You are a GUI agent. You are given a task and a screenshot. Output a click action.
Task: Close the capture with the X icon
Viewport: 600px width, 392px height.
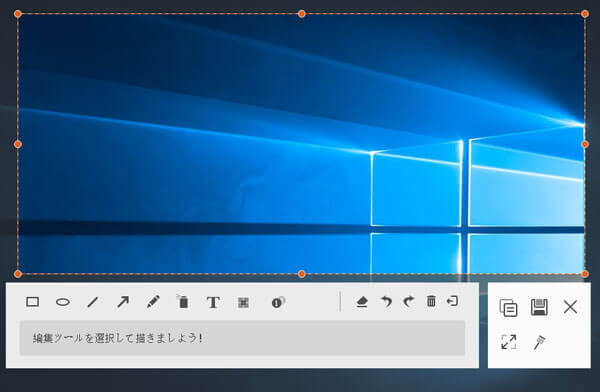570,307
